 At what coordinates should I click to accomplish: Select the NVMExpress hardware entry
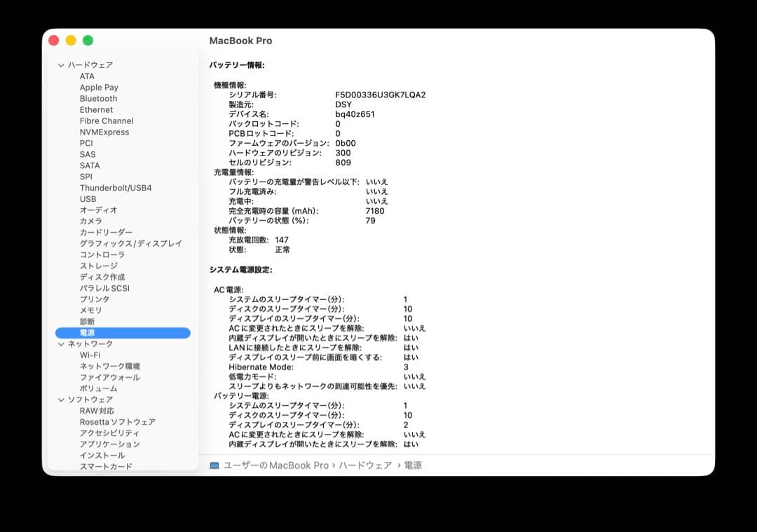coord(104,132)
